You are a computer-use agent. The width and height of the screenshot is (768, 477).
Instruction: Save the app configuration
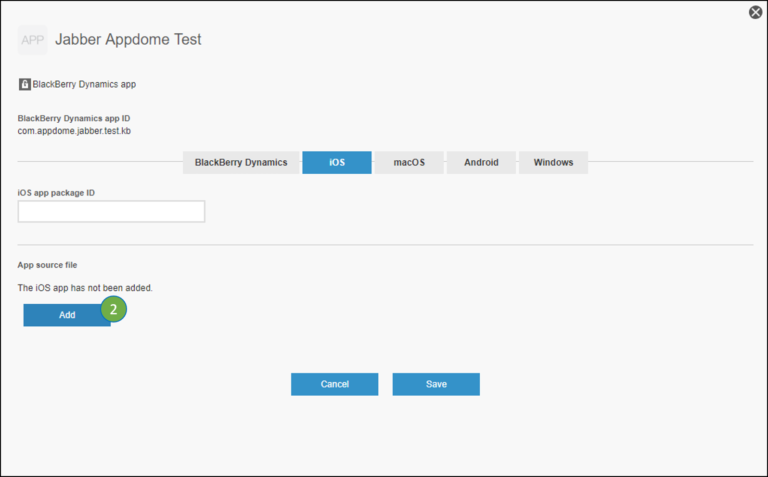click(x=436, y=384)
